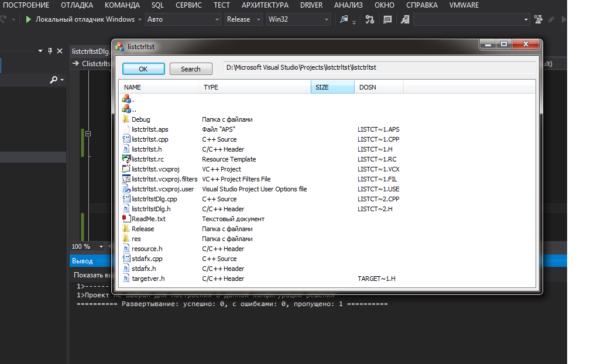The height and width of the screenshot is (364, 604).
Task: Collapse the code outlining minus box
Action: [x=88, y=134]
